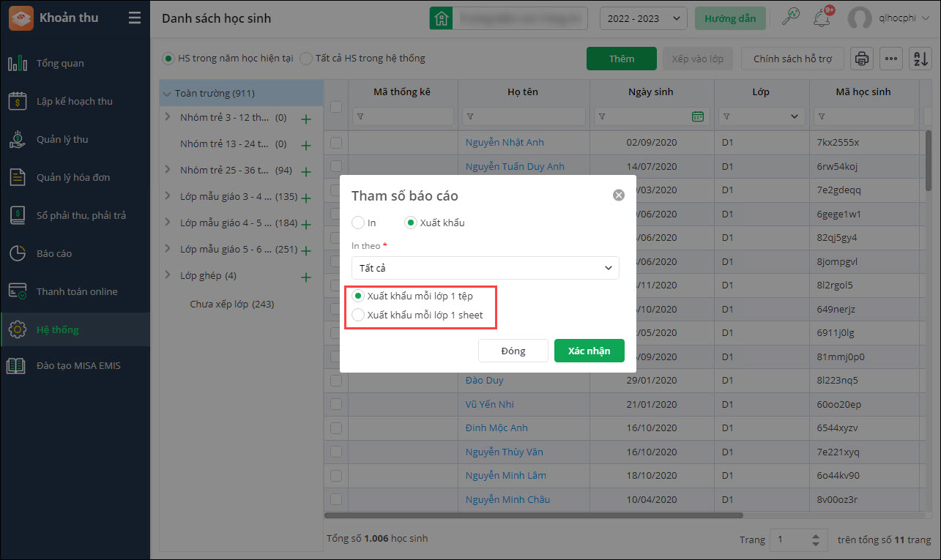941x560 pixels.
Task: Click the Thêm button
Action: click(x=622, y=59)
